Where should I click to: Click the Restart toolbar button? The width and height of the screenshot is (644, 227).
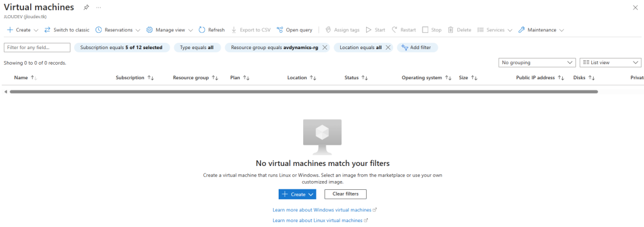pyautogui.click(x=404, y=30)
